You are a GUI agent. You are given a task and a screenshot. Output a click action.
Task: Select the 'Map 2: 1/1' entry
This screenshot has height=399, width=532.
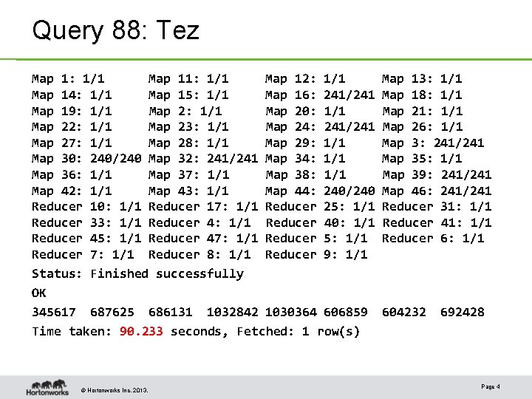click(x=185, y=111)
